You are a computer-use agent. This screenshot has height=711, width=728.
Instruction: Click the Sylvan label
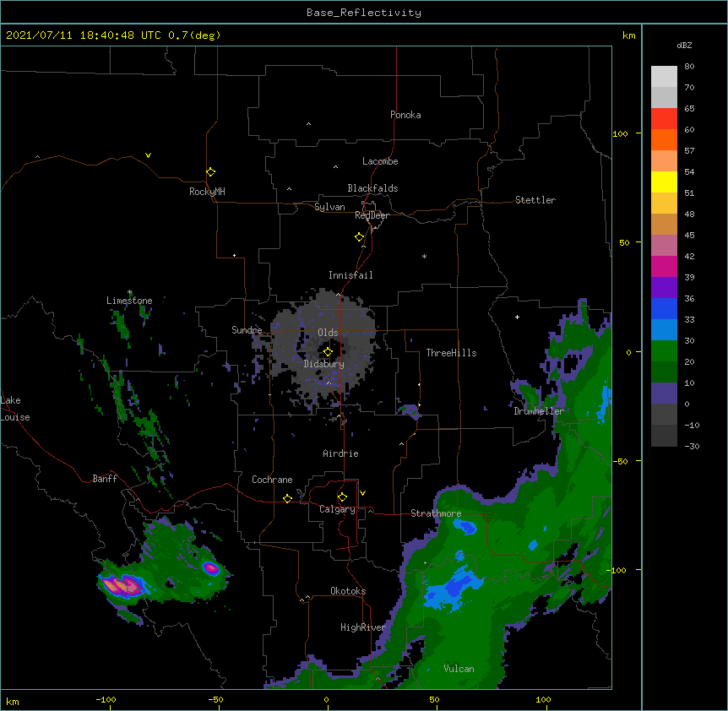[329, 207]
